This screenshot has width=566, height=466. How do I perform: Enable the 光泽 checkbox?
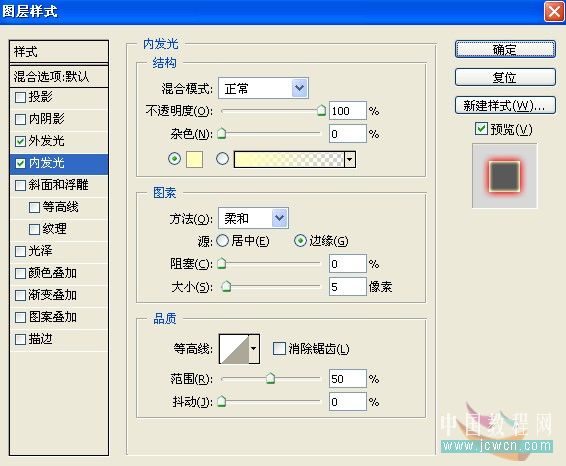point(20,251)
